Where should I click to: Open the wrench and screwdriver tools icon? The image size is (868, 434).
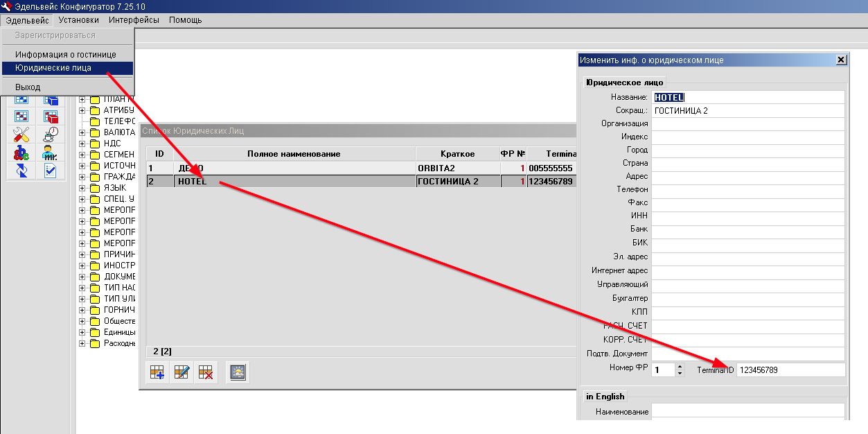tap(21, 134)
